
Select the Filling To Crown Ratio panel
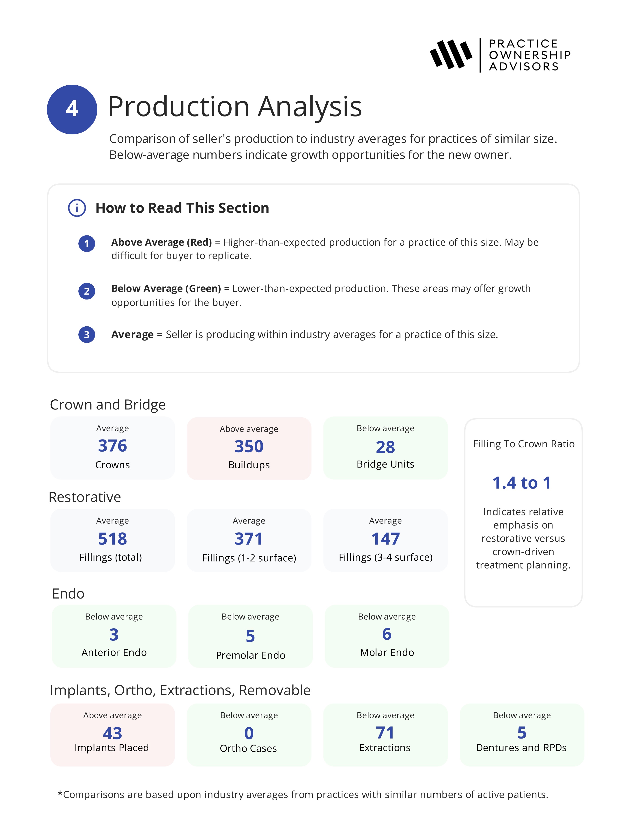click(x=523, y=512)
